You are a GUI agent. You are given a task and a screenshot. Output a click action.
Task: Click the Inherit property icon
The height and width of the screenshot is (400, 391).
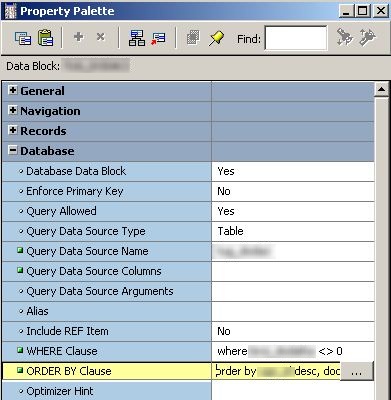(158, 38)
